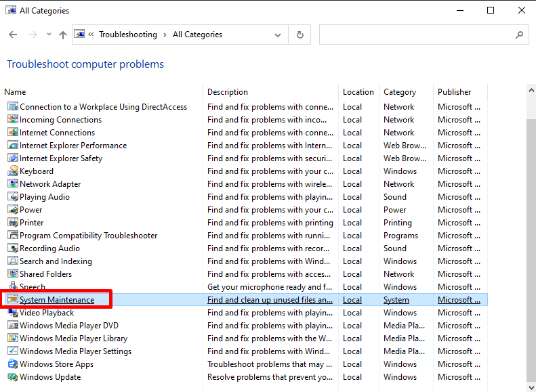Open the System Maintenance troubleshooter
The width and height of the screenshot is (536, 392).
click(x=57, y=300)
